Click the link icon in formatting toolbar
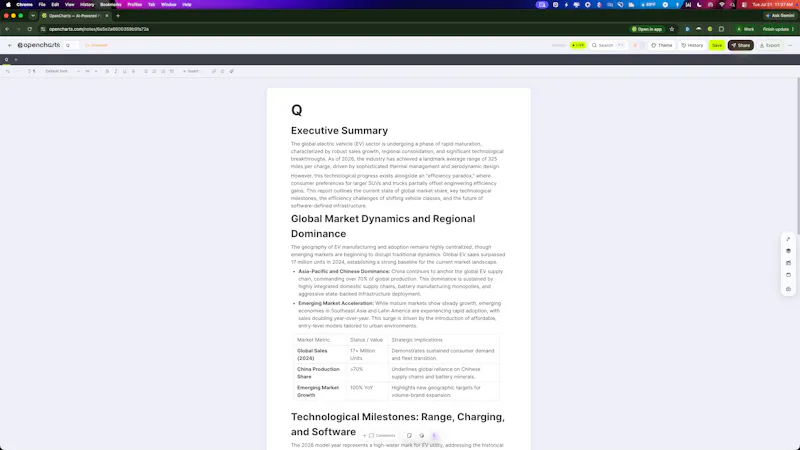Screen dimensions: 800x450 click(x=214, y=71)
